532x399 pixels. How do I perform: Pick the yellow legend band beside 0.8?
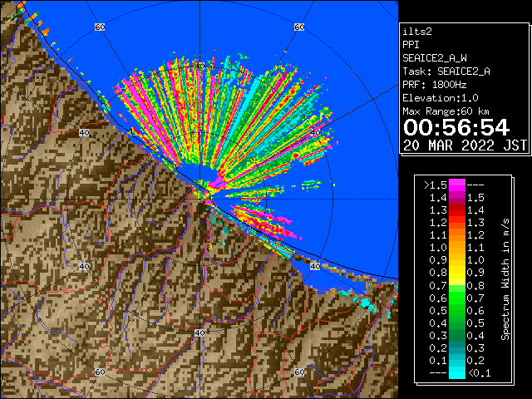pyautogui.click(x=457, y=273)
